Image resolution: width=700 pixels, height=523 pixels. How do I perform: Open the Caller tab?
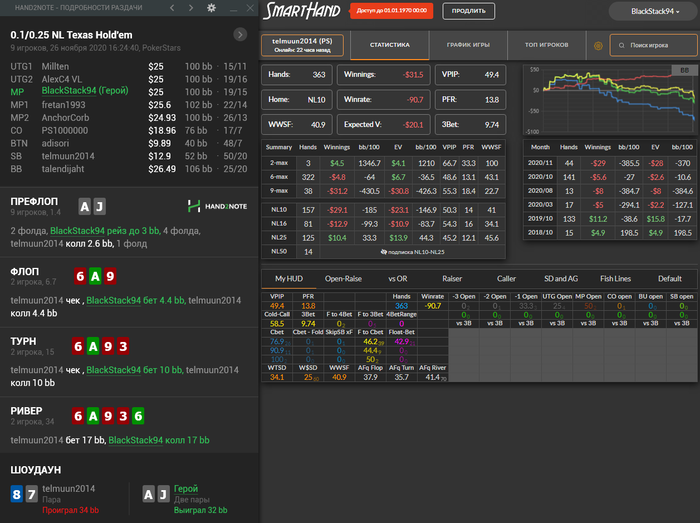(506, 279)
